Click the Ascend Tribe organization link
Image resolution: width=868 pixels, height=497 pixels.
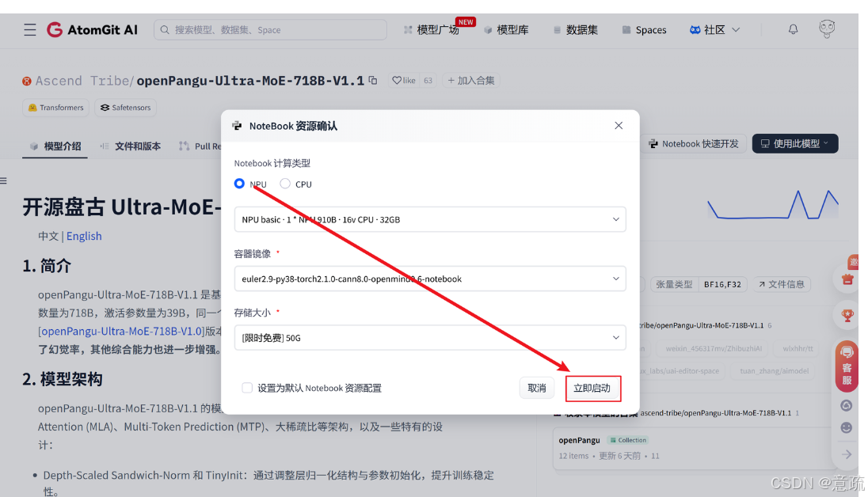click(82, 81)
